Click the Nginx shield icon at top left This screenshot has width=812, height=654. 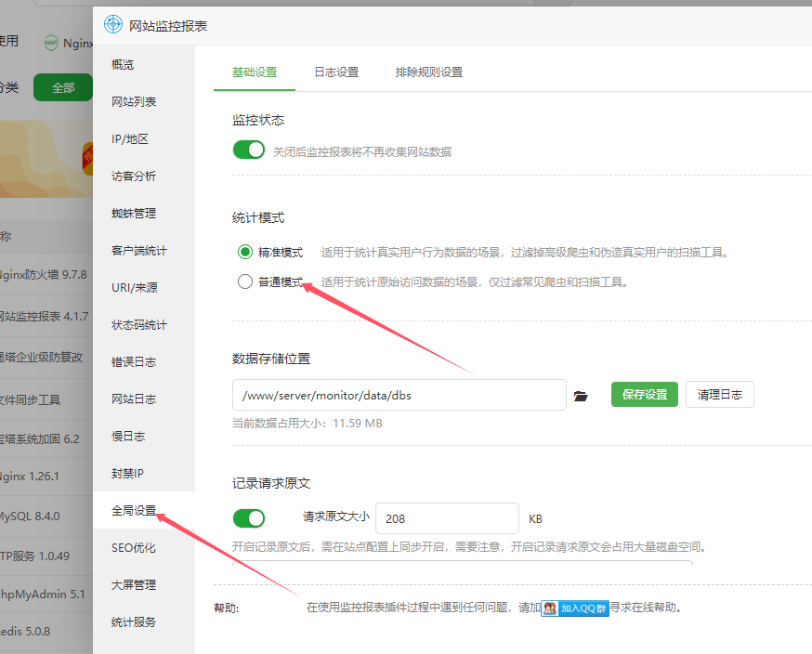pos(50,42)
